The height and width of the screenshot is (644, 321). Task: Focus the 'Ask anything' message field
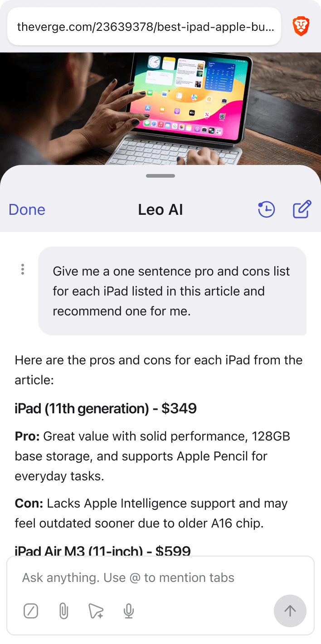pos(136,577)
